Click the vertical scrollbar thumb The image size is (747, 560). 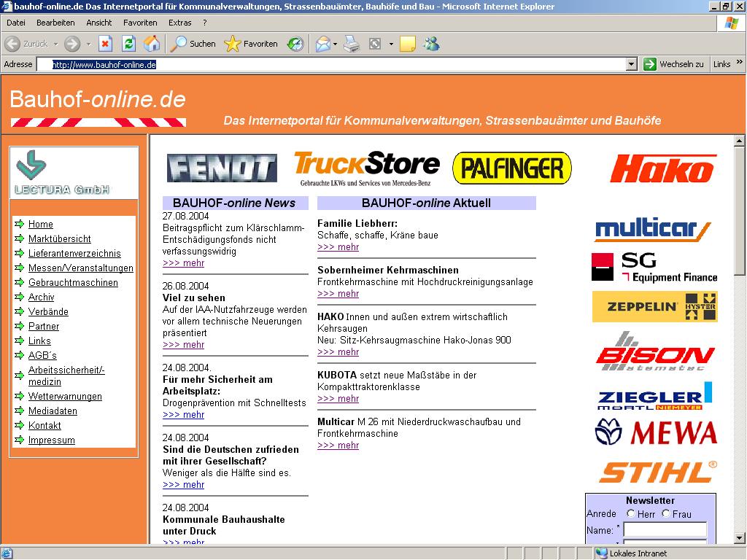[x=739, y=211]
